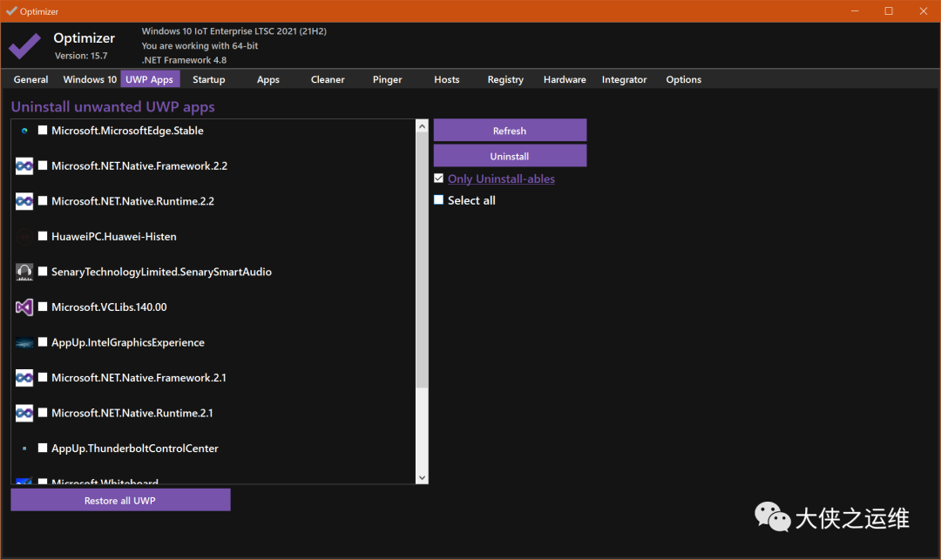941x560 pixels.
Task: Click the NET.Native.Runtime.2.1 infinity icon
Action: coord(24,414)
